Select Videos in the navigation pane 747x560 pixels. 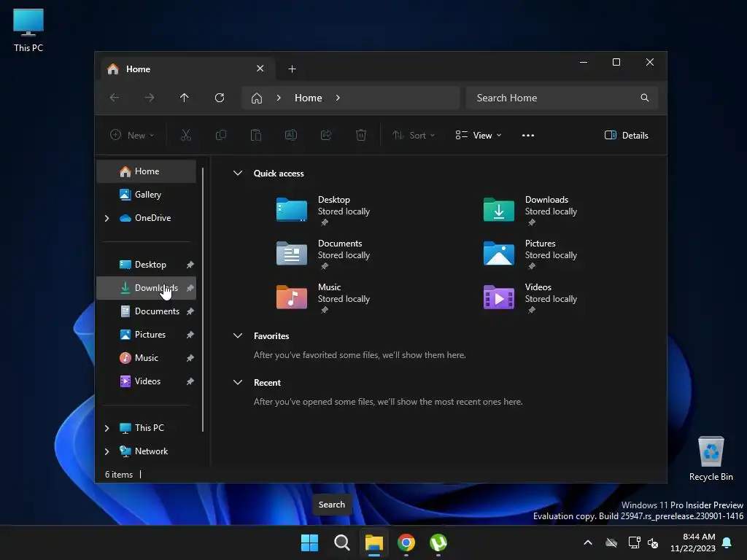tap(146, 381)
